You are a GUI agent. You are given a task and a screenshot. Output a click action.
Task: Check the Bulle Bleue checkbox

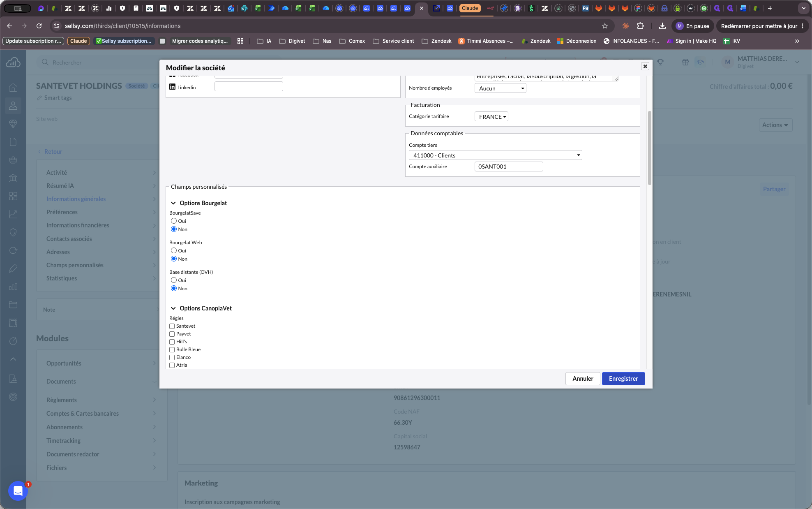click(172, 349)
